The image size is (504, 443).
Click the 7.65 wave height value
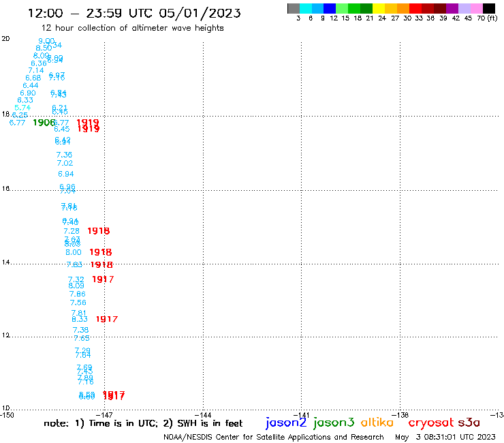coord(82,338)
